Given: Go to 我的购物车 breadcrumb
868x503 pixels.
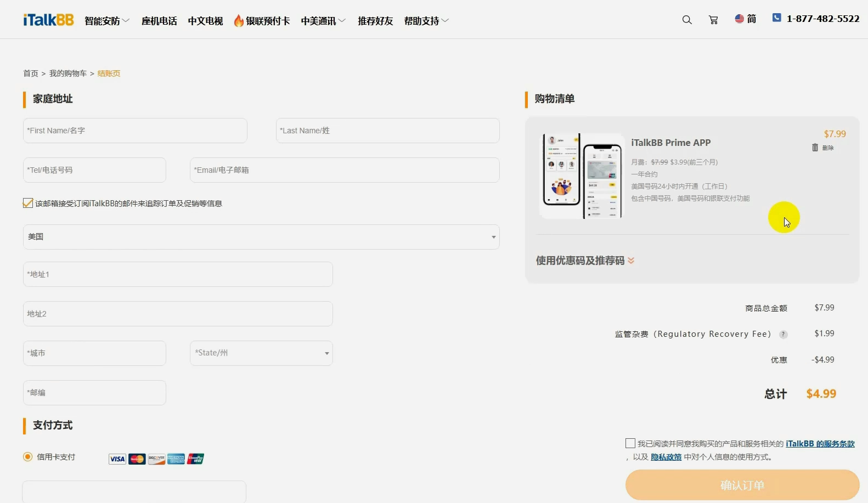Looking at the screenshot, I should coord(68,74).
